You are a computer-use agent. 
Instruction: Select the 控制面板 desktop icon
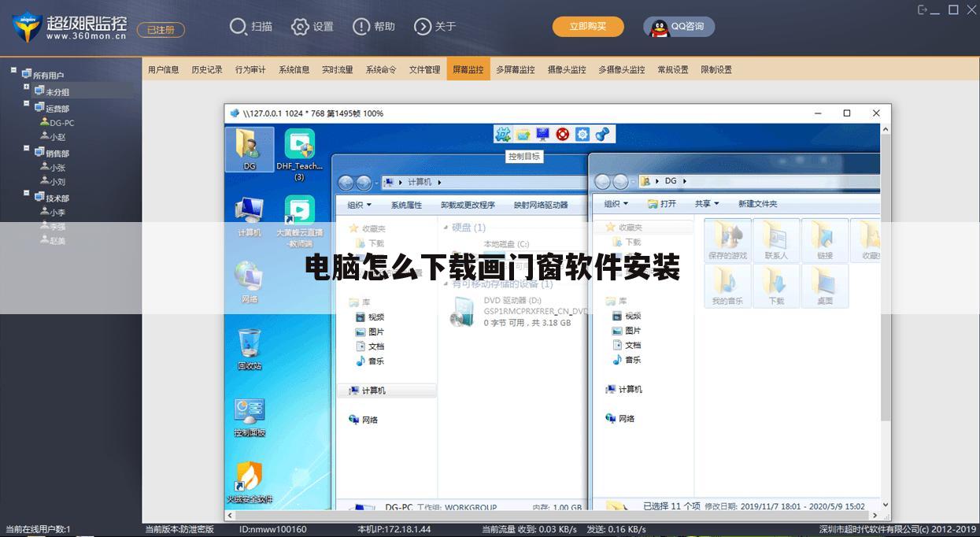coord(250,417)
